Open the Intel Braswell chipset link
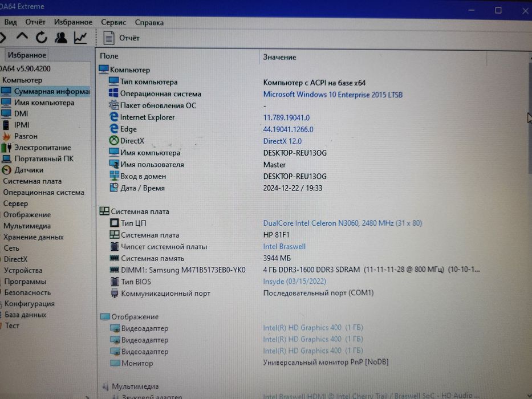532x399 pixels. point(285,247)
